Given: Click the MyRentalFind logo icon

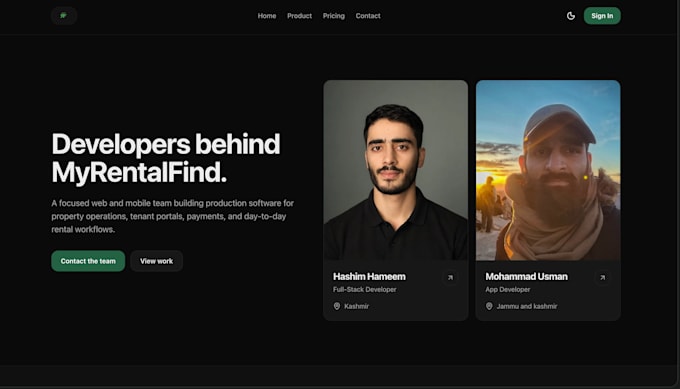Looking at the screenshot, I should click(64, 16).
